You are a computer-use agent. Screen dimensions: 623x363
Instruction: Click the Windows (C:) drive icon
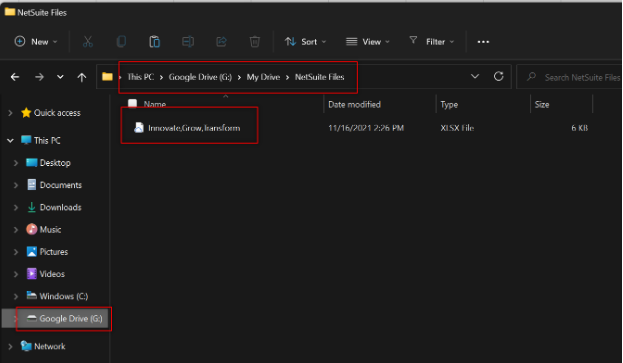pyautogui.click(x=32, y=295)
